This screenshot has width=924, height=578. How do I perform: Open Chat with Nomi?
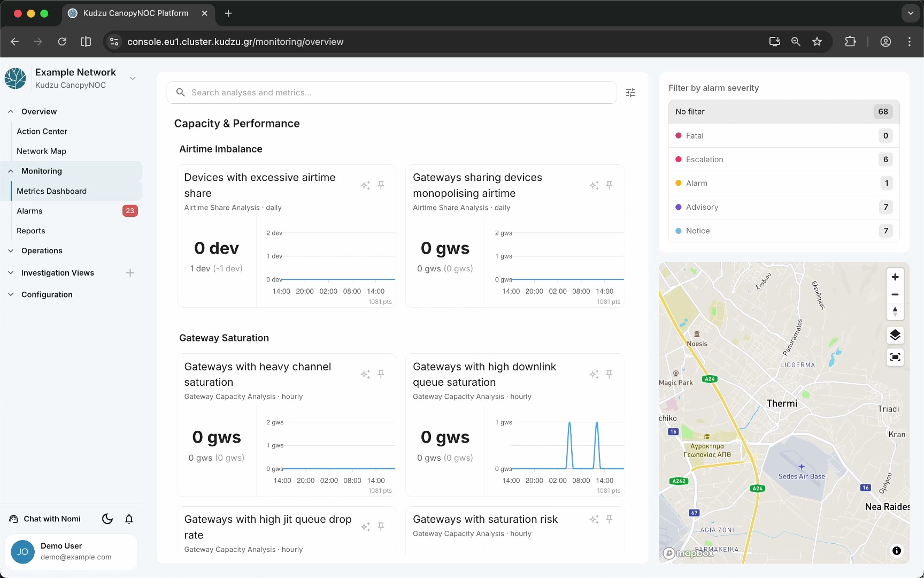pyautogui.click(x=45, y=519)
